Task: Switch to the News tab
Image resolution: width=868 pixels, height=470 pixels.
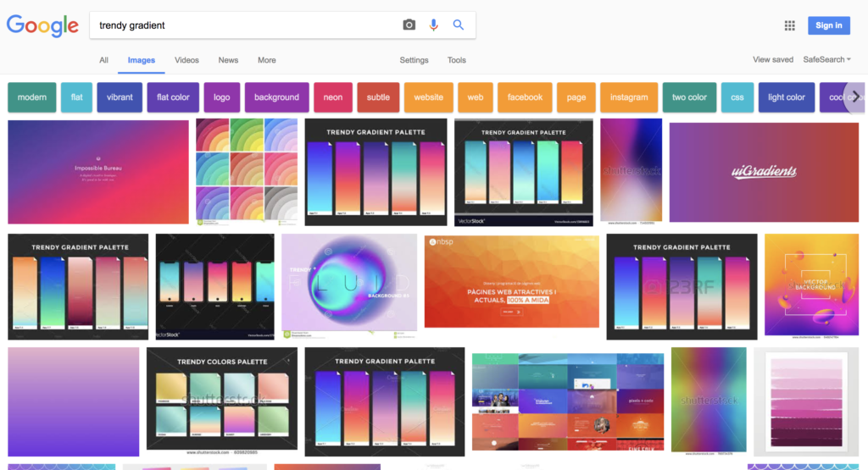Action: tap(228, 60)
